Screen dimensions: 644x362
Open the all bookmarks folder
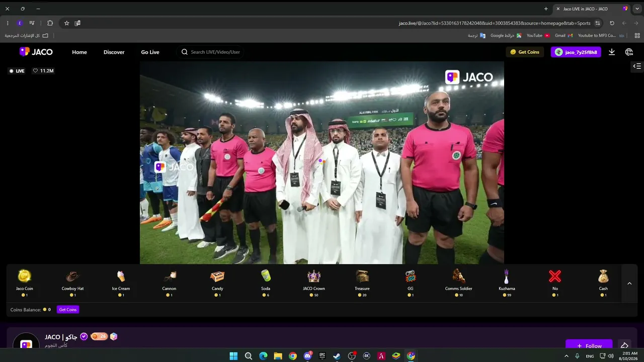pos(27,36)
